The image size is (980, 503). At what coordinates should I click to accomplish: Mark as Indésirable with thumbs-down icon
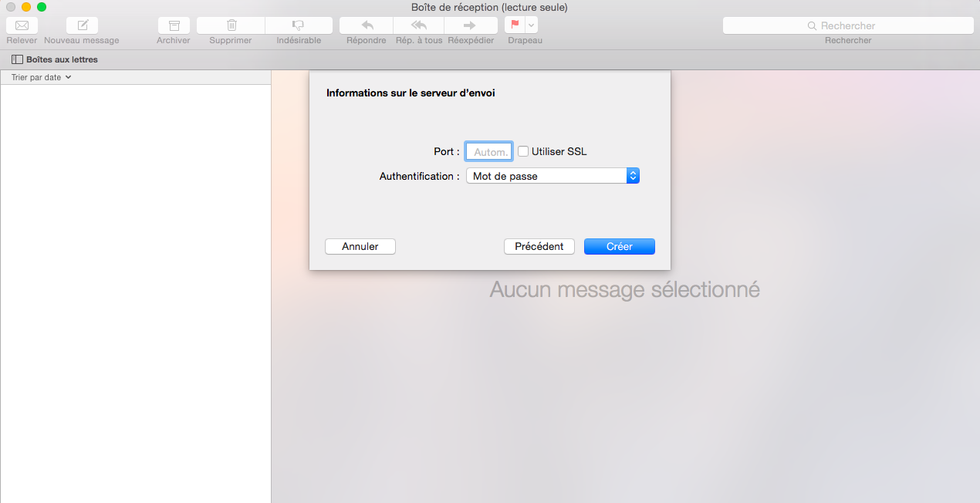tap(299, 25)
